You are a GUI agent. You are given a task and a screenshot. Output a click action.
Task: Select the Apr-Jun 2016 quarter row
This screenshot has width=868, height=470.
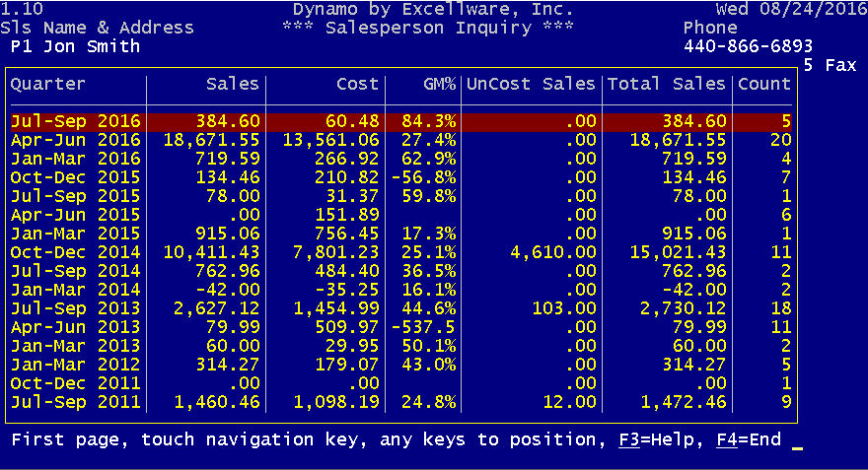pos(401,141)
